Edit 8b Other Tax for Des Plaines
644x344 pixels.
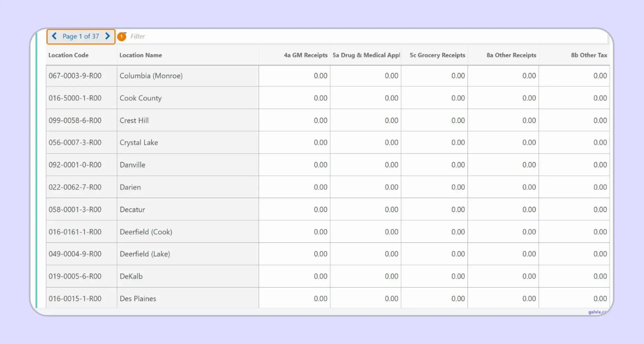pyautogui.click(x=574, y=298)
